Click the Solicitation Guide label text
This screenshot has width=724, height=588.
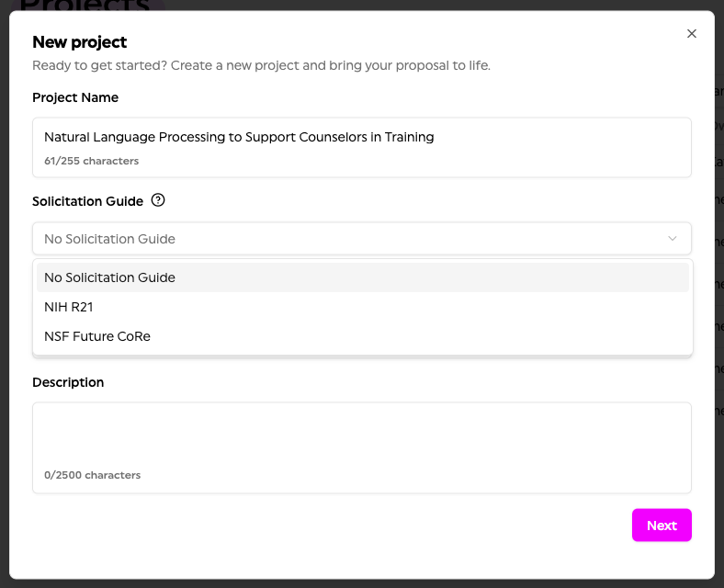click(x=87, y=201)
